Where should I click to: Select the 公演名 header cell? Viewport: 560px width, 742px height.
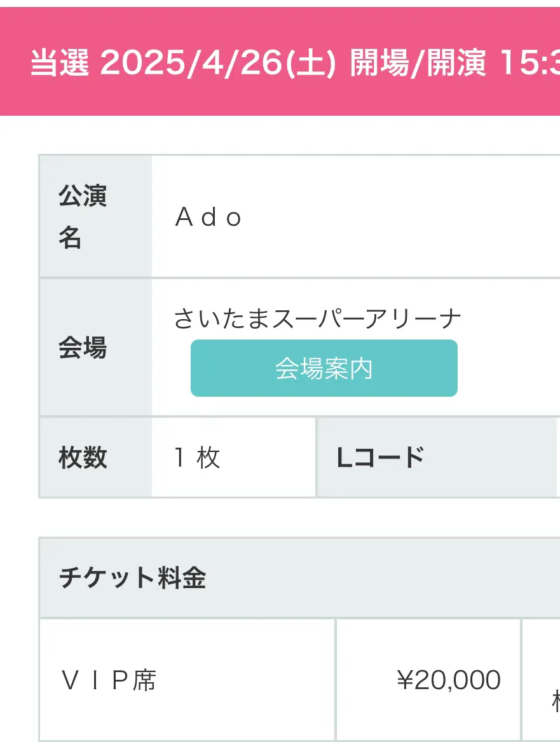(x=96, y=216)
